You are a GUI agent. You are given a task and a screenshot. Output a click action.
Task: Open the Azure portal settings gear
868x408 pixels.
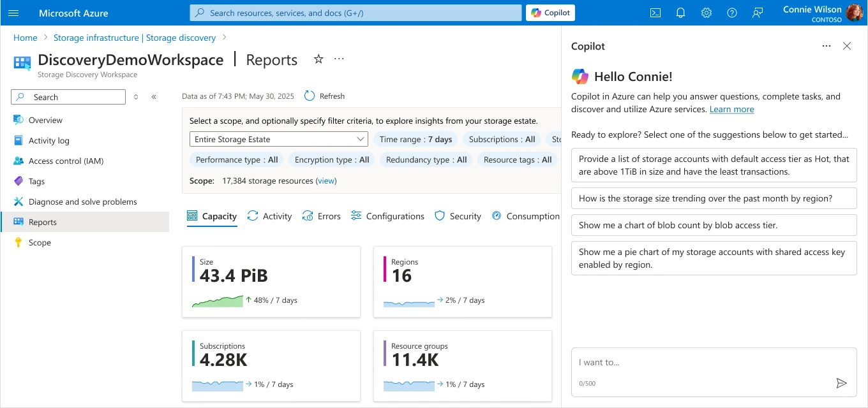click(706, 12)
